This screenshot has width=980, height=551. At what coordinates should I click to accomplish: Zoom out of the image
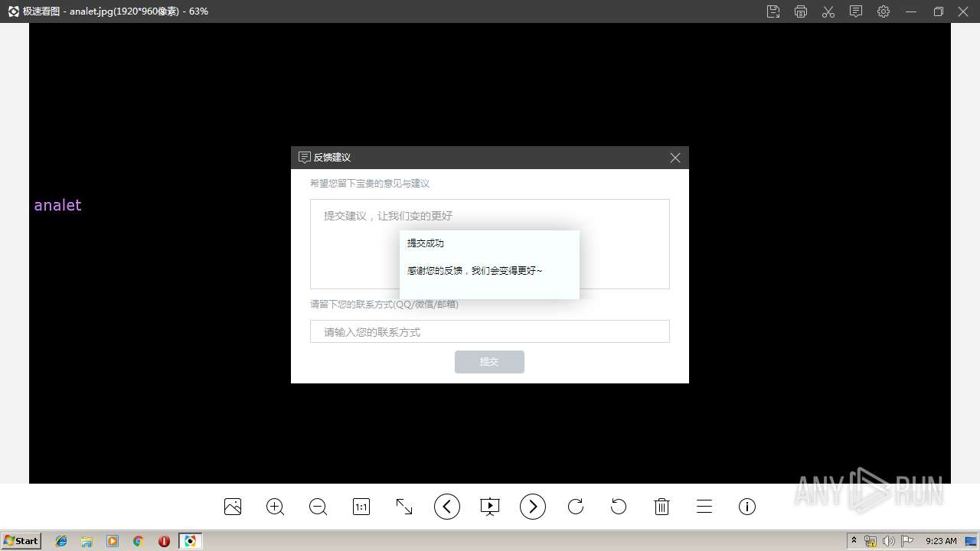pos(318,507)
